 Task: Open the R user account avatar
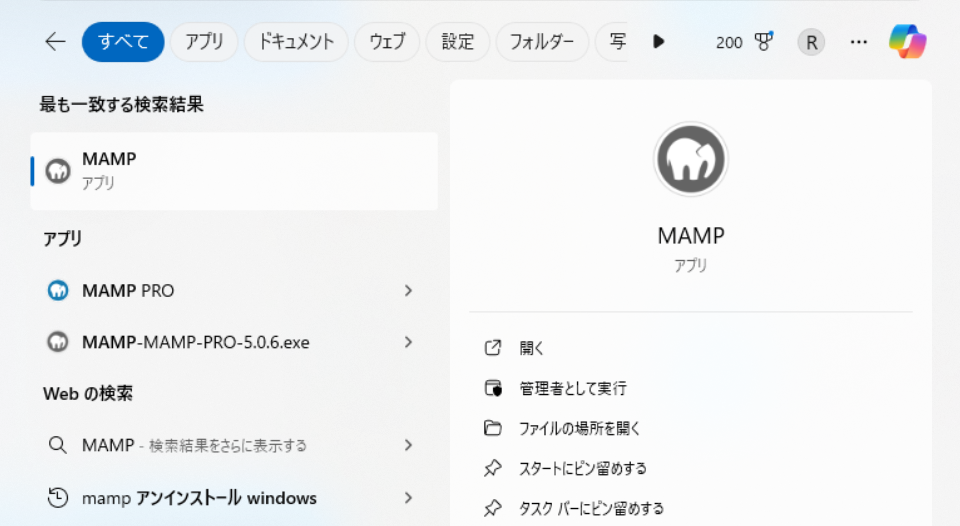pyautogui.click(x=811, y=42)
